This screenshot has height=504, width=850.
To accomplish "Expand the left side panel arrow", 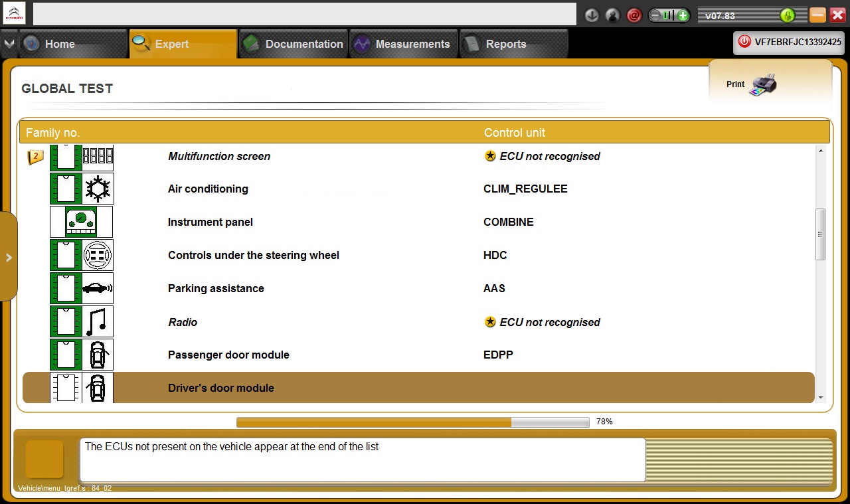I will (9, 257).
